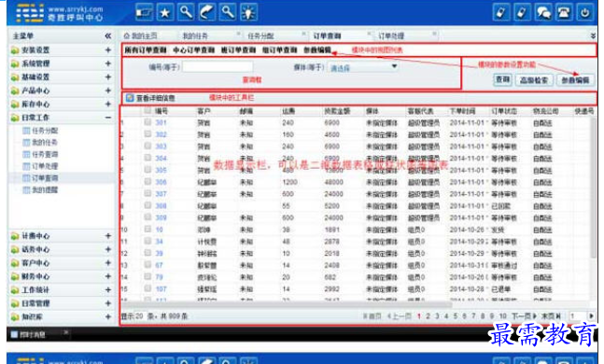Click the lightbulb icon in top toolbar
Screen dimensions: 604x364
tap(248, 13)
